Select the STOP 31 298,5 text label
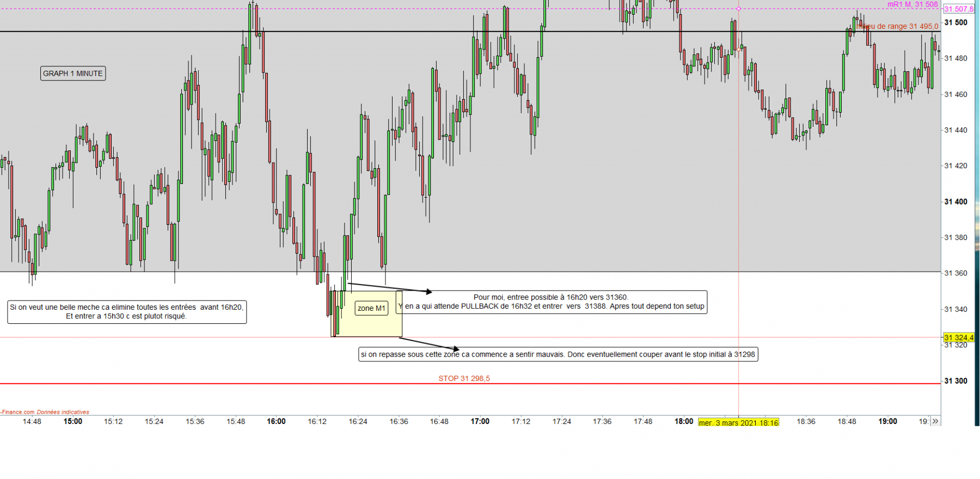Viewport: 980px width, 479px height. pos(464,378)
